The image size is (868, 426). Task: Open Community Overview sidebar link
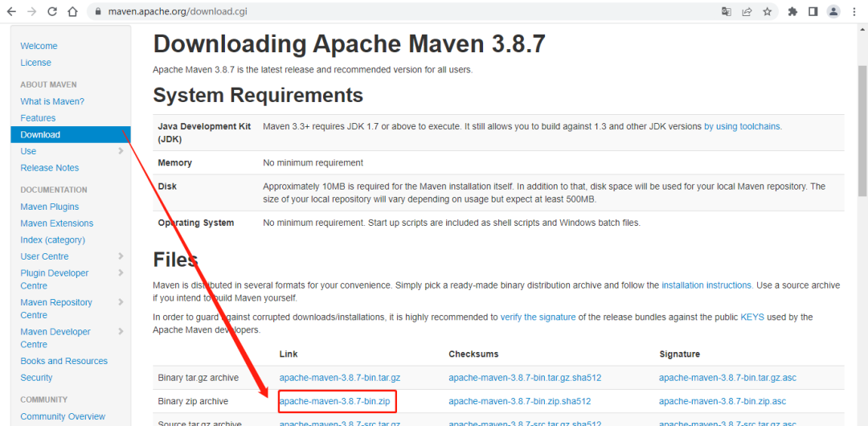(x=63, y=416)
